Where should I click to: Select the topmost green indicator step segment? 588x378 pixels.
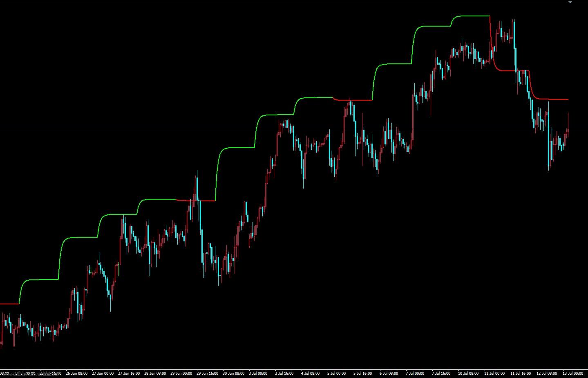(470, 16)
